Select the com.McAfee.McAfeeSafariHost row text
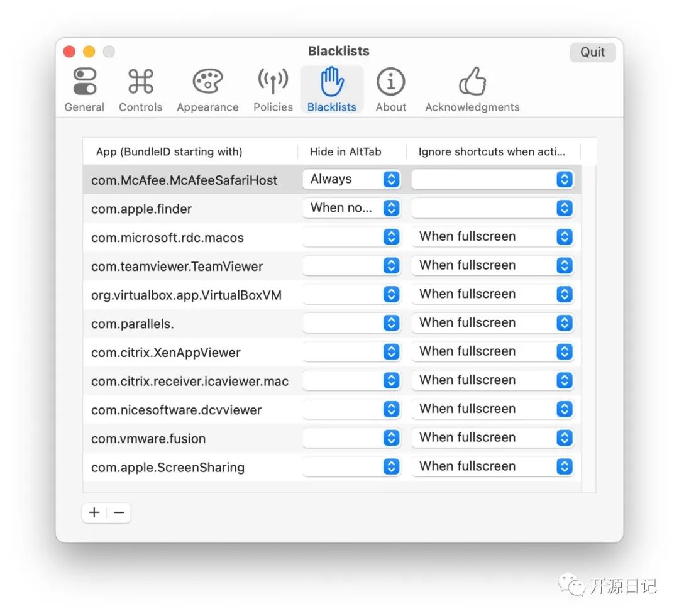 point(184,180)
